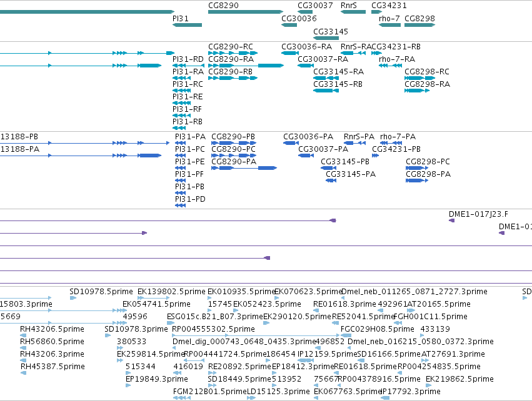Click transcript label PI31-RA
532x401 pixels.
(188, 72)
